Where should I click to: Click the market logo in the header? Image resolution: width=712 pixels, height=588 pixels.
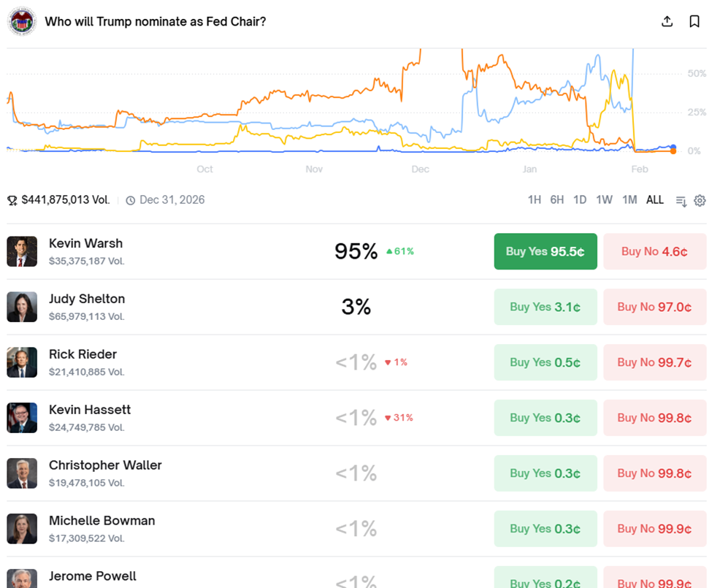point(21,21)
